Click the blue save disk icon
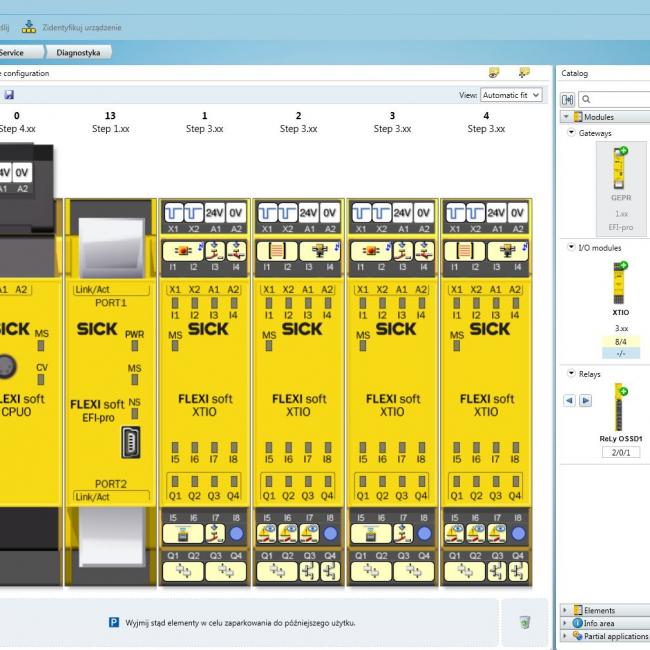Viewport: 650px width, 650px height. tap(9, 95)
